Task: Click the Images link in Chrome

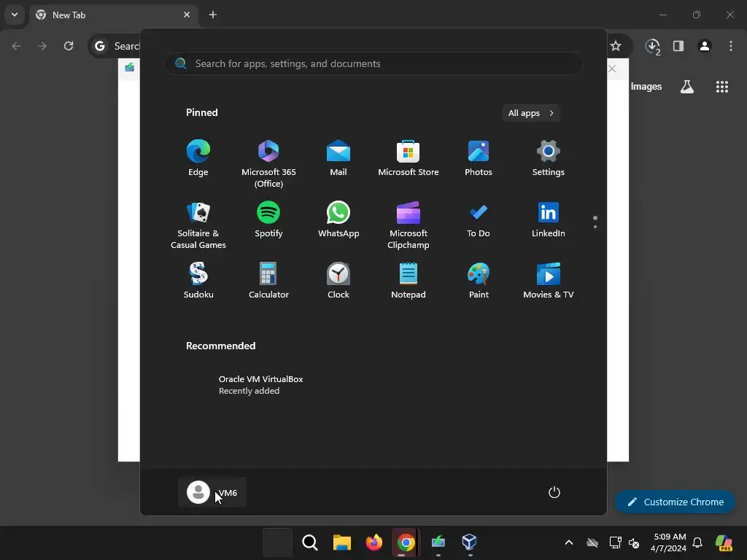Action: pyautogui.click(x=646, y=87)
